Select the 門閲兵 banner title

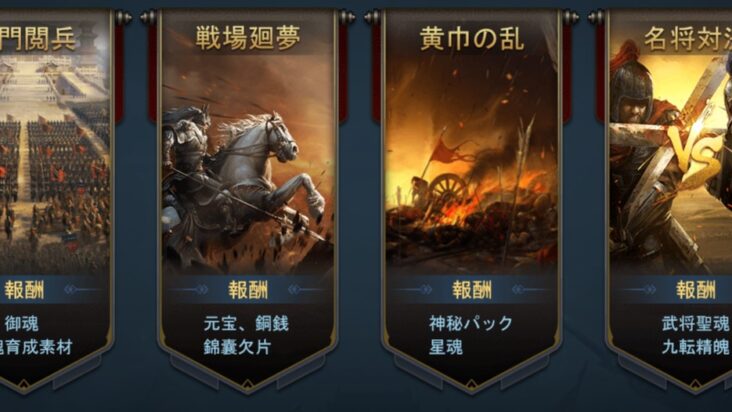click(37, 39)
